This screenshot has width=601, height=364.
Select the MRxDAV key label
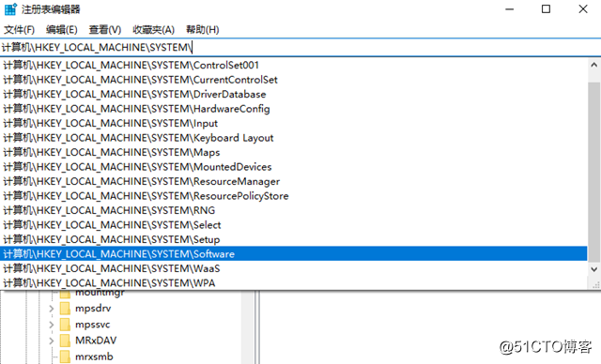click(x=96, y=341)
